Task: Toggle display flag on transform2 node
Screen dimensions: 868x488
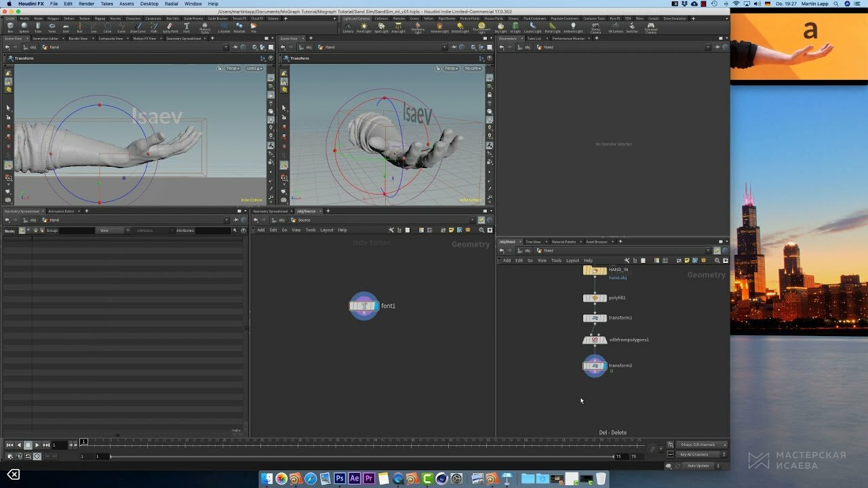Action: click(604, 366)
